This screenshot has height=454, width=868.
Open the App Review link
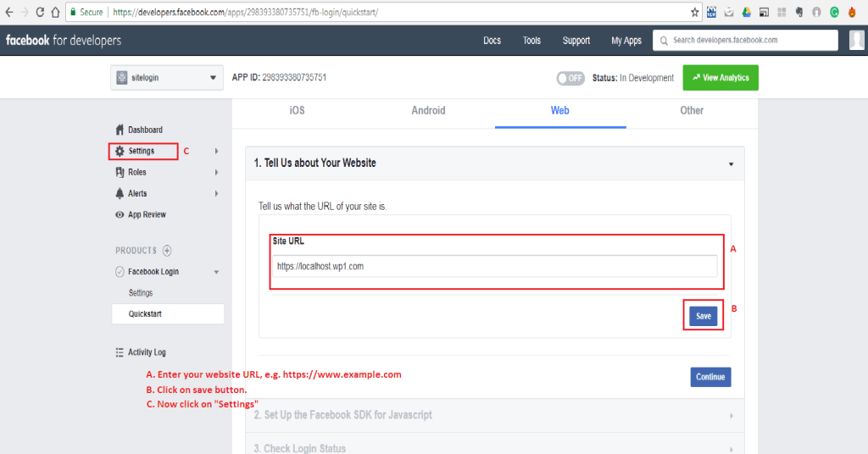[147, 214]
